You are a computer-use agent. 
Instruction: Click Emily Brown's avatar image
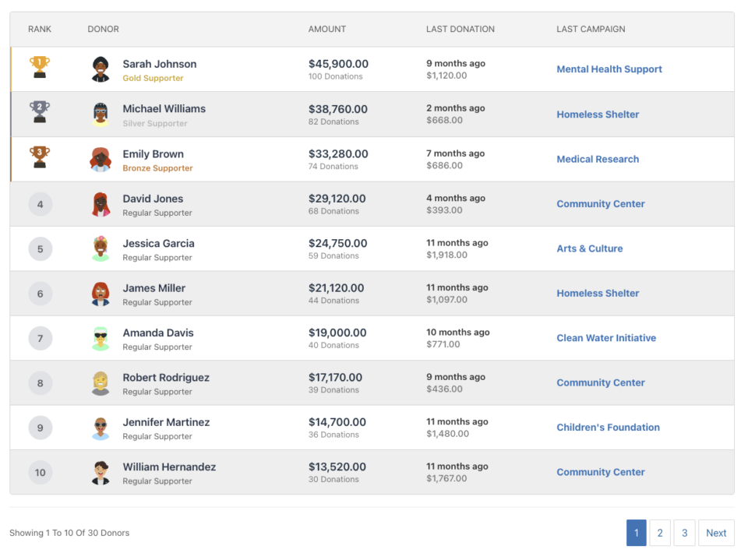(101, 159)
